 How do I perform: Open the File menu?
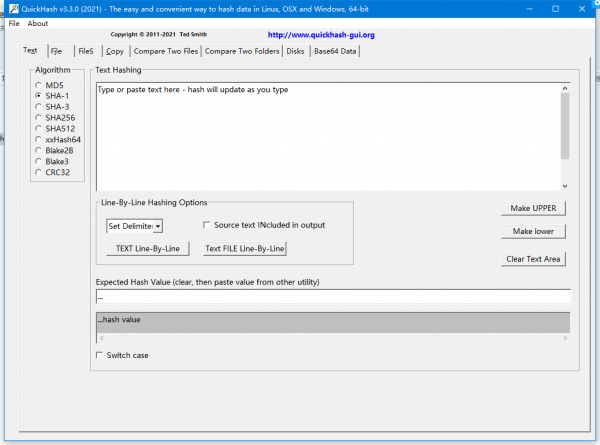[14, 23]
